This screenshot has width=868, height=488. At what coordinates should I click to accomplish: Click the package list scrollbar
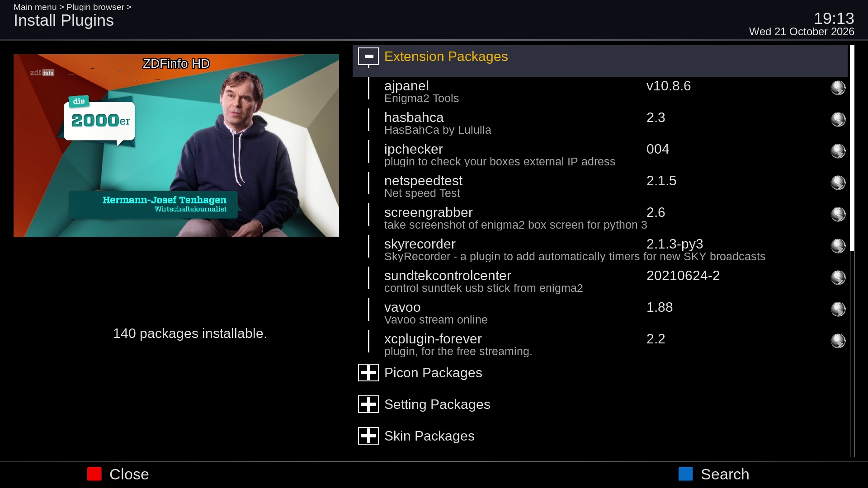(x=852, y=251)
